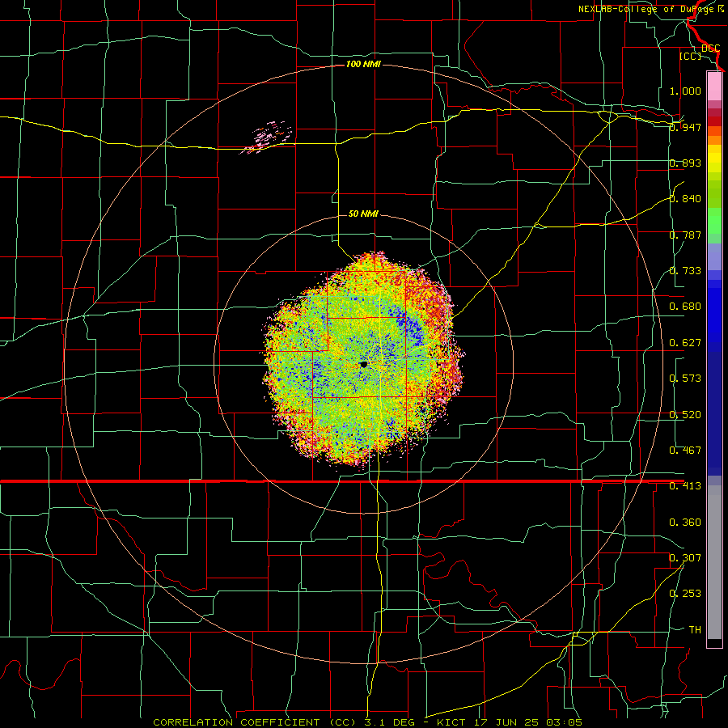Click the 0.627 legend value
Screen dimensions: 728x728
[x=685, y=343]
